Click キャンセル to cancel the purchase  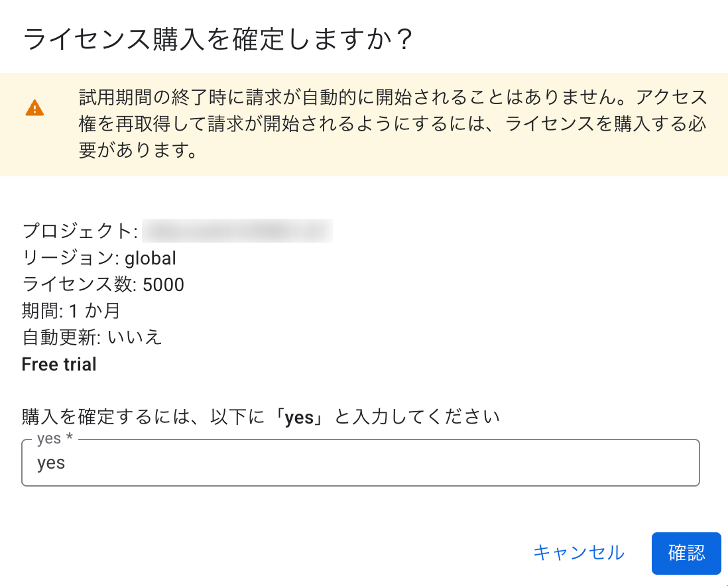click(x=579, y=553)
